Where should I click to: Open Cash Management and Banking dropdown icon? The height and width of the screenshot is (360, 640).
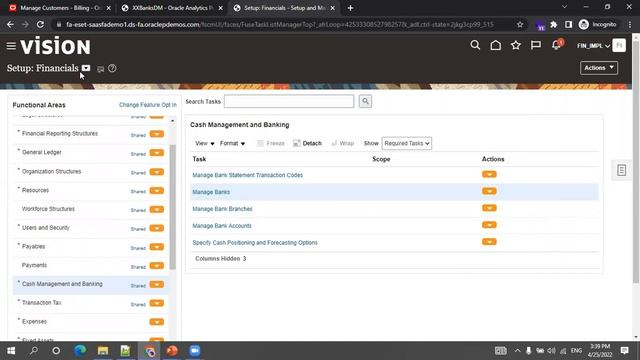(157, 284)
